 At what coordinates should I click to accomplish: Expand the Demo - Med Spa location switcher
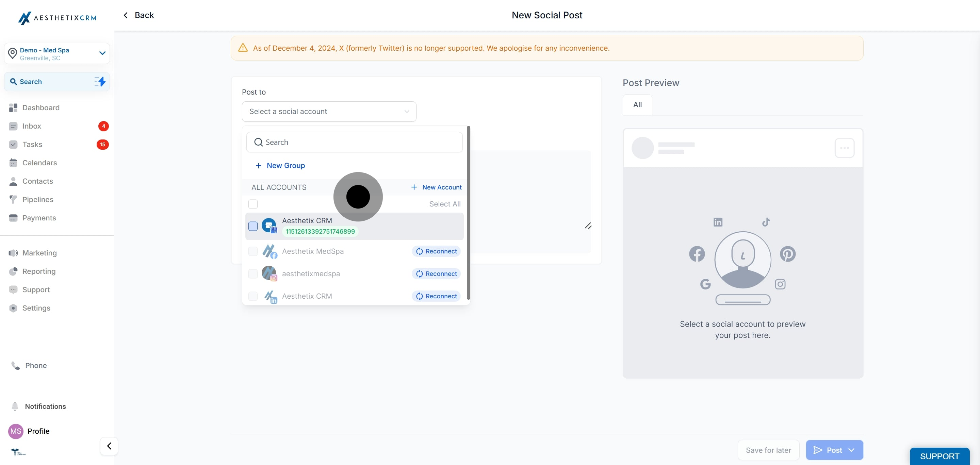click(102, 53)
